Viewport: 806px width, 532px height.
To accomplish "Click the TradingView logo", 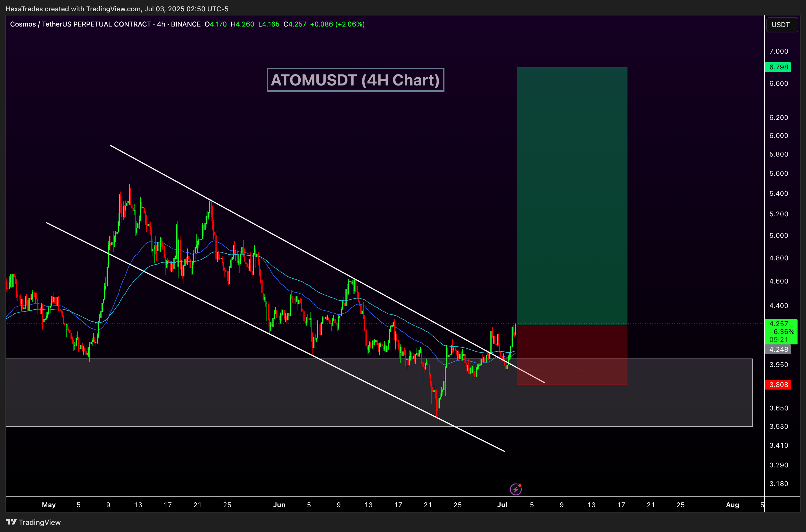I will point(33,522).
